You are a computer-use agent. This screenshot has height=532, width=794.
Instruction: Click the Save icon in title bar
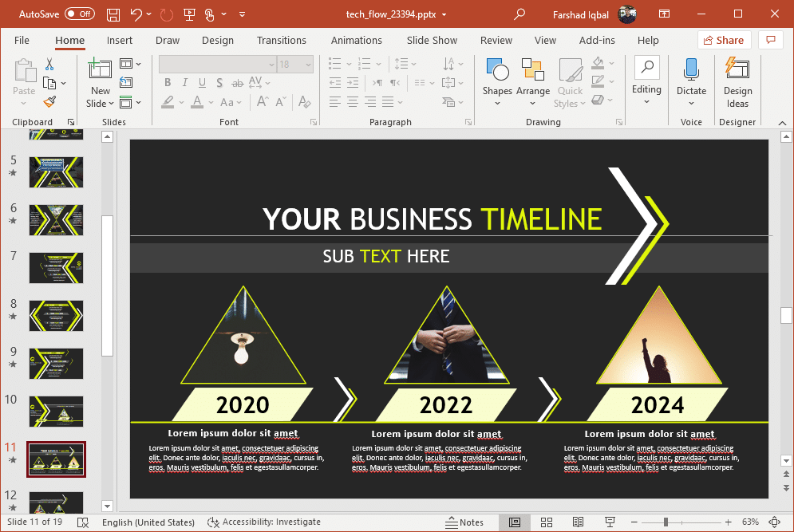point(113,14)
